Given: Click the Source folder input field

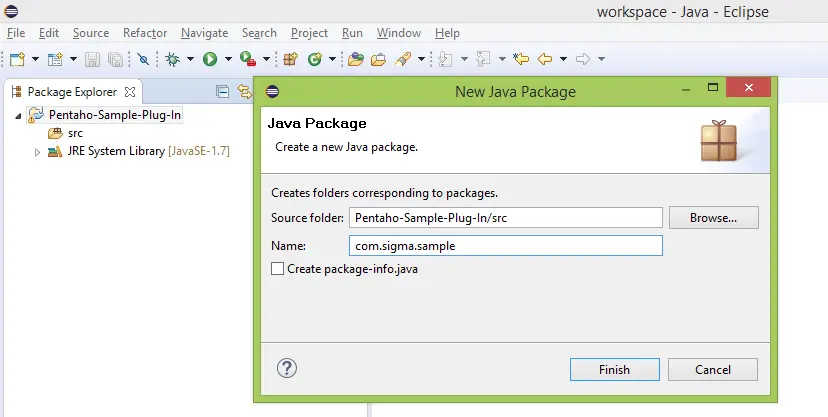Looking at the screenshot, I should pyautogui.click(x=505, y=217).
